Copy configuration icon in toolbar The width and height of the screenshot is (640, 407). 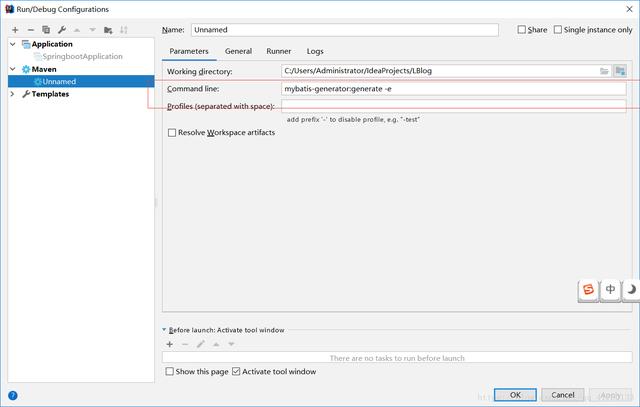point(46,30)
